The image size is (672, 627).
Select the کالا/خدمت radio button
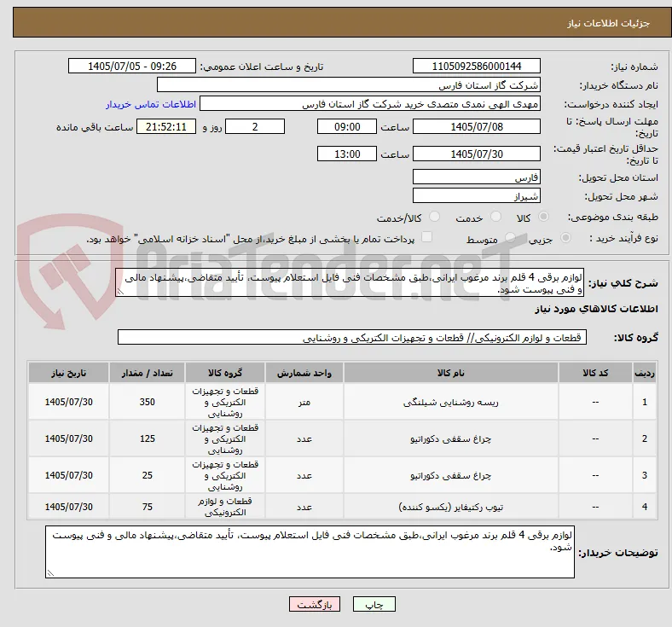pos(435,217)
